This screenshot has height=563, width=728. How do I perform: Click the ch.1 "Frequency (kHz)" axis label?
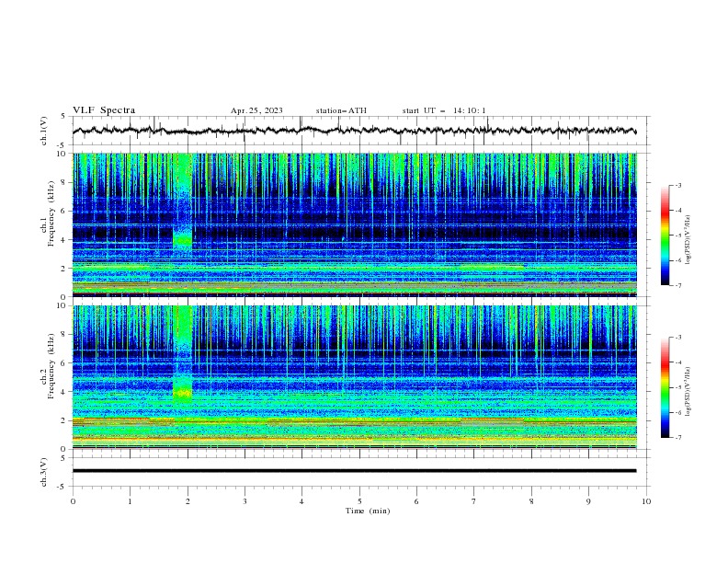(x=51, y=214)
